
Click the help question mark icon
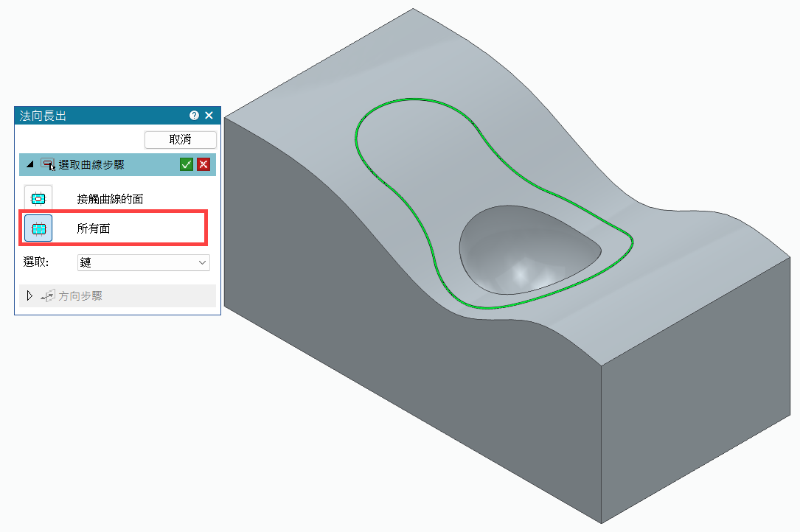pos(194,115)
